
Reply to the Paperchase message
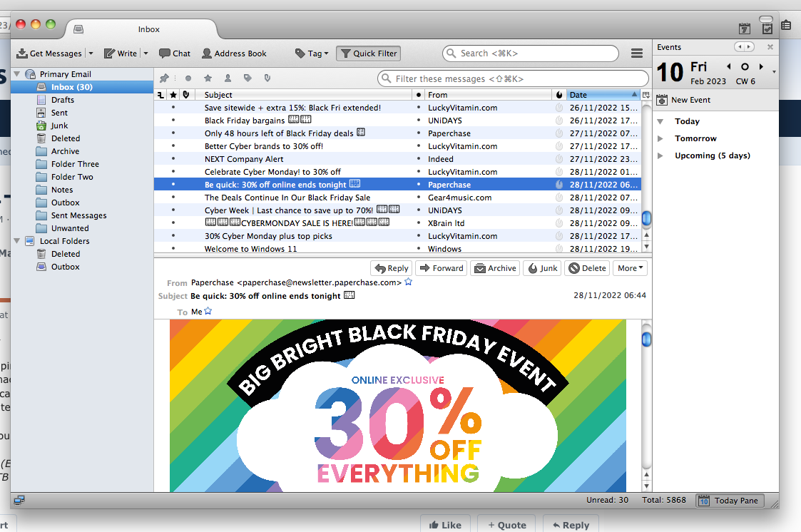pos(392,268)
